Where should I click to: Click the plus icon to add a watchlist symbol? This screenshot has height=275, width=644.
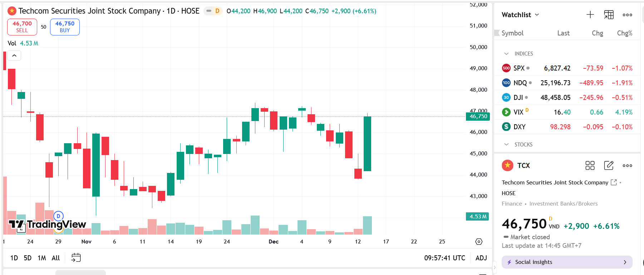[x=590, y=15]
